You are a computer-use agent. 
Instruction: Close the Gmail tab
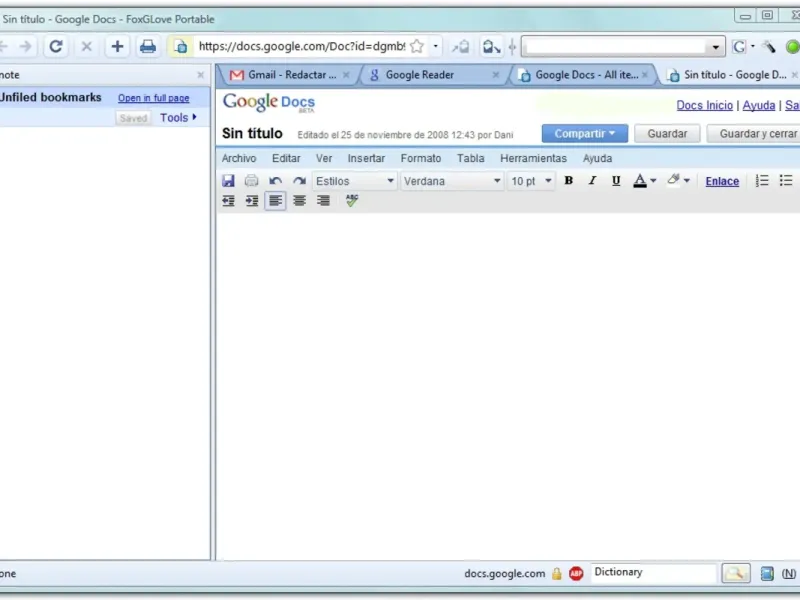coord(346,75)
